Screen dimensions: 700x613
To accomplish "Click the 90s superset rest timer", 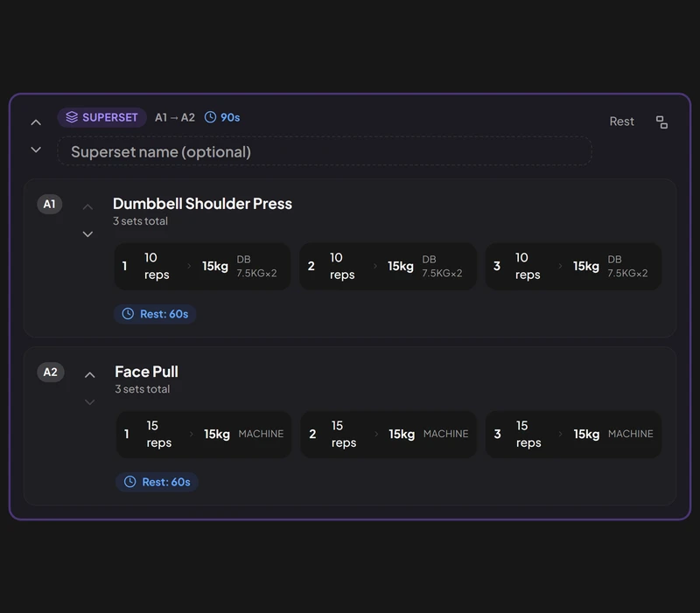I will [x=222, y=117].
